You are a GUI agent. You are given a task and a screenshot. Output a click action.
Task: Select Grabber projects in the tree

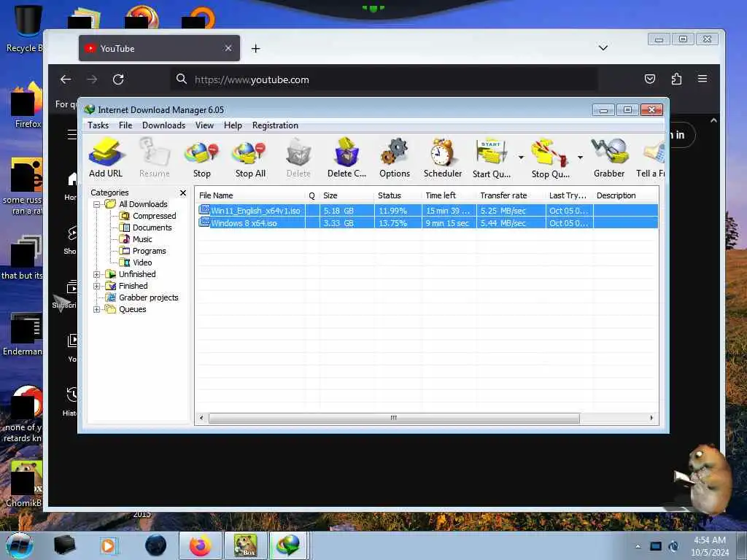click(148, 297)
